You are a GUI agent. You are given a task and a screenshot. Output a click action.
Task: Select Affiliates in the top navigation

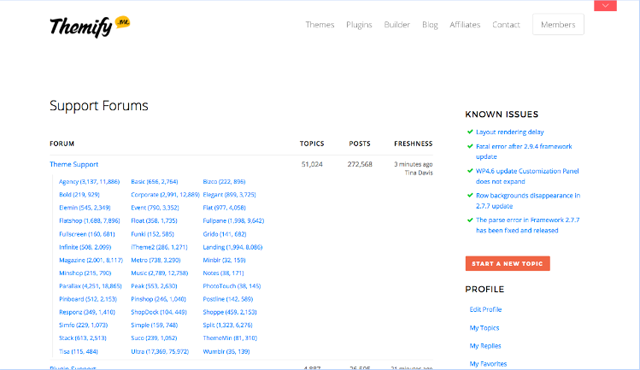pyautogui.click(x=465, y=24)
